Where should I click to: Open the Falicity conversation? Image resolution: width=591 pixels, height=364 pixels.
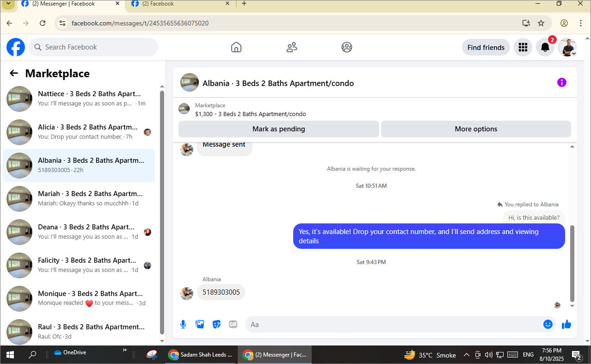pyautogui.click(x=79, y=265)
